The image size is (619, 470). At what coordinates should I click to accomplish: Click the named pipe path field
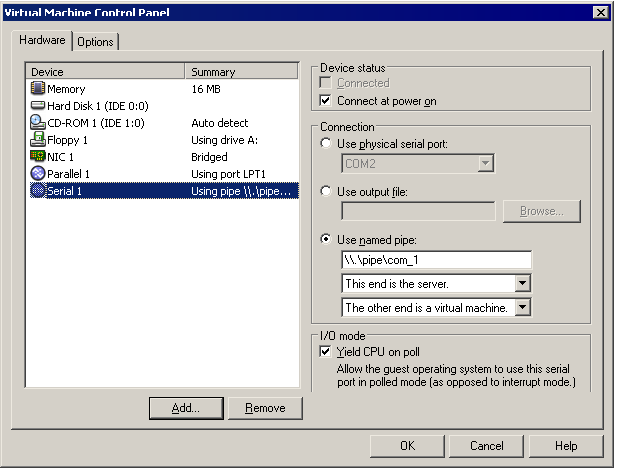(x=436, y=260)
